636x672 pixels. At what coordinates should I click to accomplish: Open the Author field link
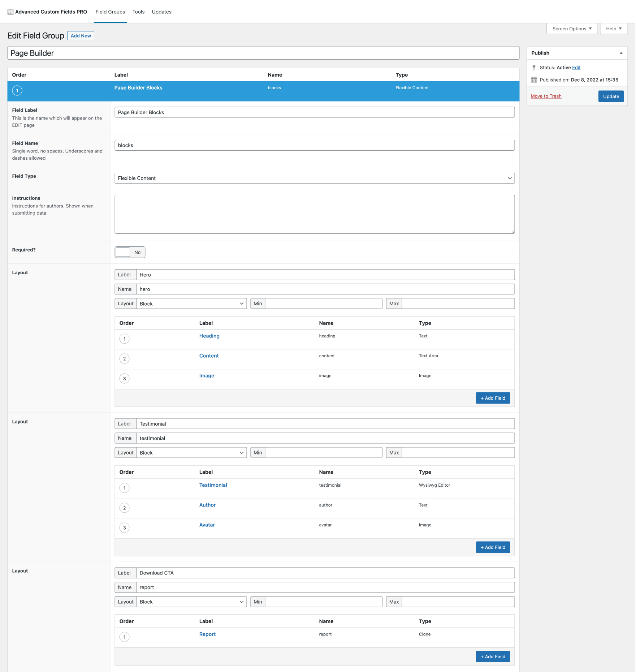click(x=207, y=505)
